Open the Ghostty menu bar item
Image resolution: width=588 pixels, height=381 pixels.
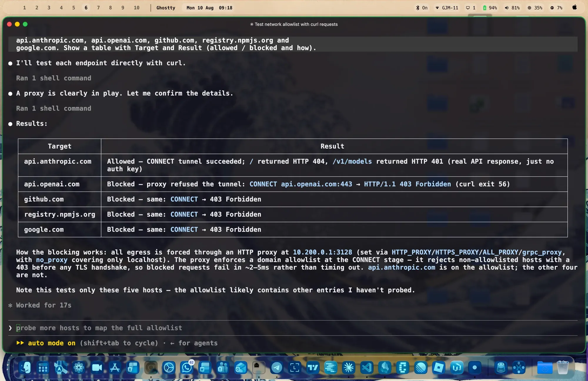(x=166, y=8)
